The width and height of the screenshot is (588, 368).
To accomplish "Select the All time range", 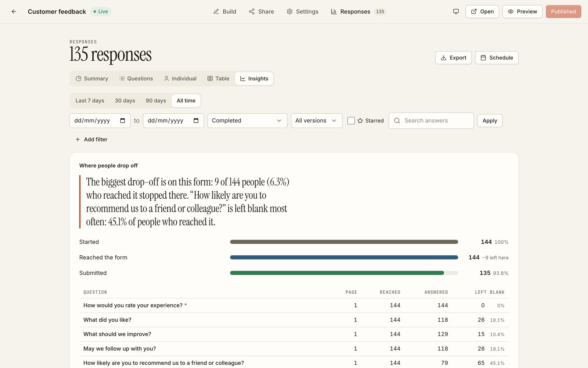I will [x=186, y=101].
